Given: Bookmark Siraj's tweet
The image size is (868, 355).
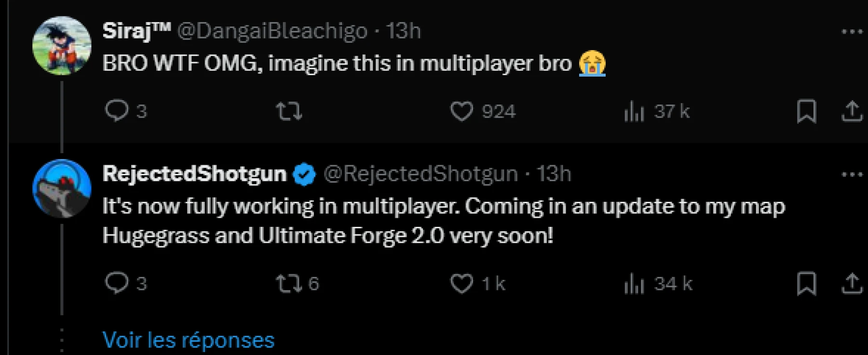Looking at the screenshot, I should 806,111.
